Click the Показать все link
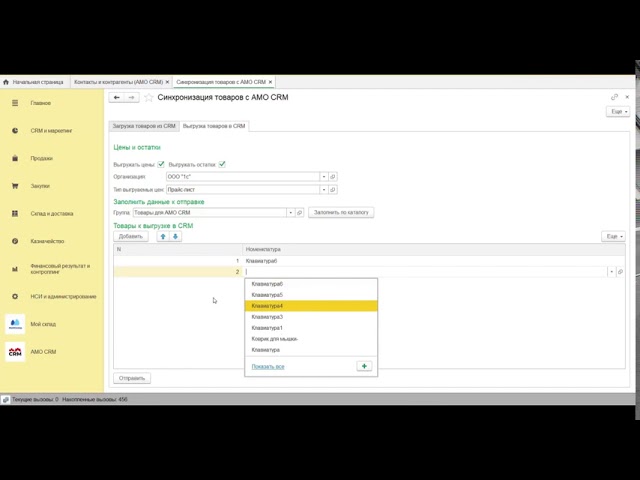The height and width of the screenshot is (480, 640). 268,366
